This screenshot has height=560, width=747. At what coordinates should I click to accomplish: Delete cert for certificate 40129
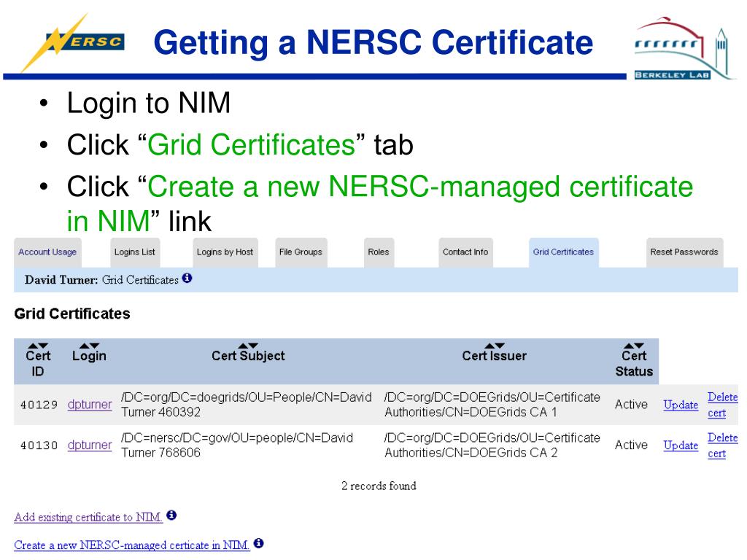[x=722, y=405]
